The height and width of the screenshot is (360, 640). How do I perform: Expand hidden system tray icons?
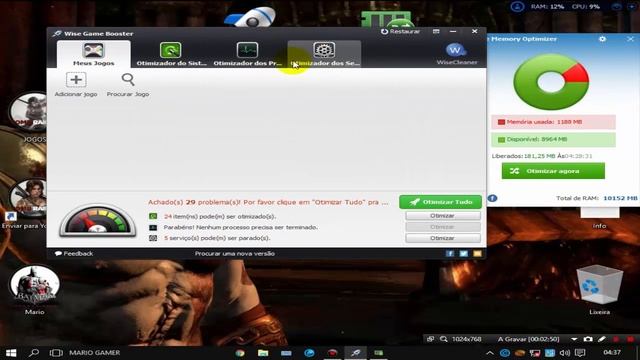click(490, 353)
